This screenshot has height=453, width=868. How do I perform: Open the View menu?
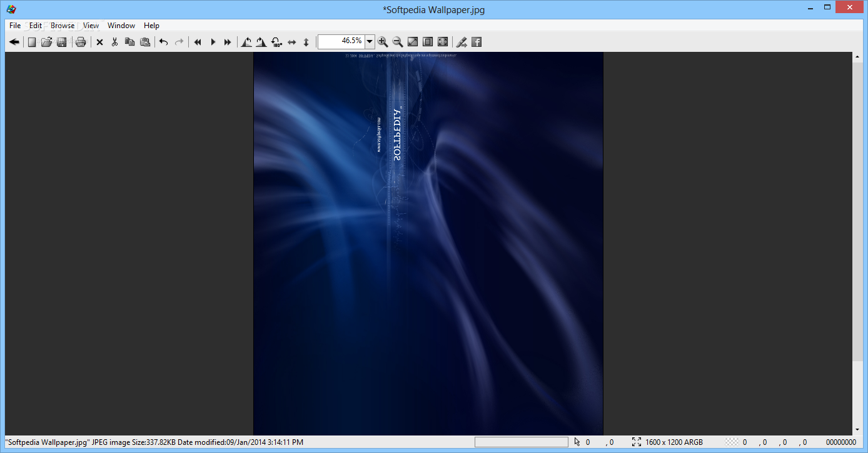pyautogui.click(x=91, y=26)
